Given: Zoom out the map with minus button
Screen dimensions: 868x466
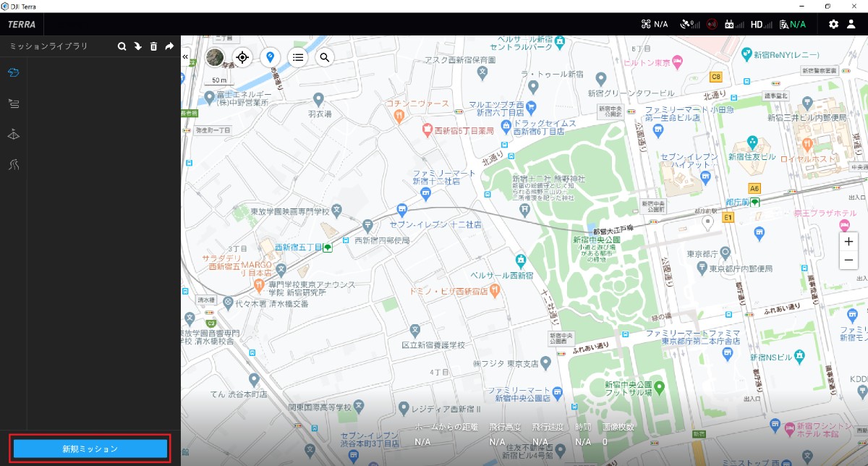Looking at the screenshot, I should (x=849, y=260).
